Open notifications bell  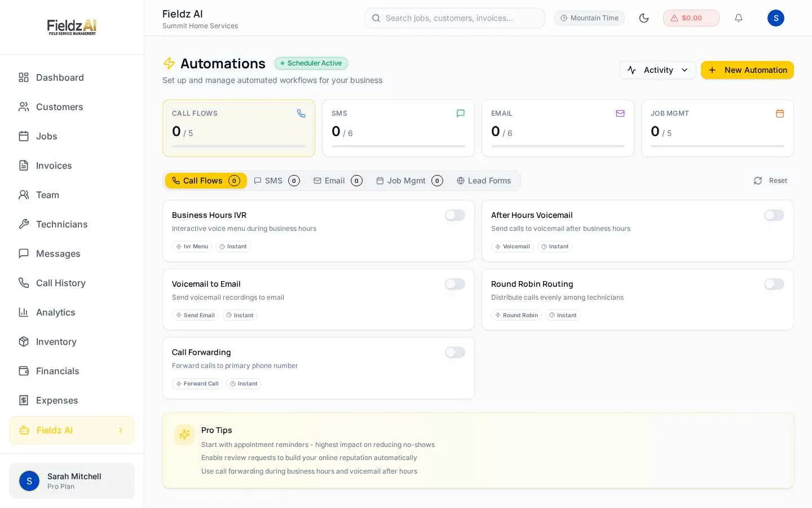pos(739,18)
